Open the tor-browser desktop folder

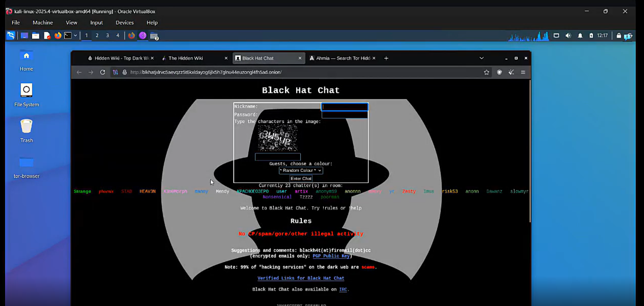pyautogui.click(x=26, y=167)
